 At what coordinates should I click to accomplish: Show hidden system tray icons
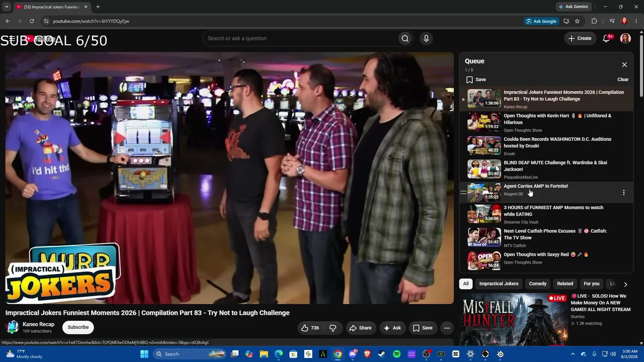pos(573,354)
